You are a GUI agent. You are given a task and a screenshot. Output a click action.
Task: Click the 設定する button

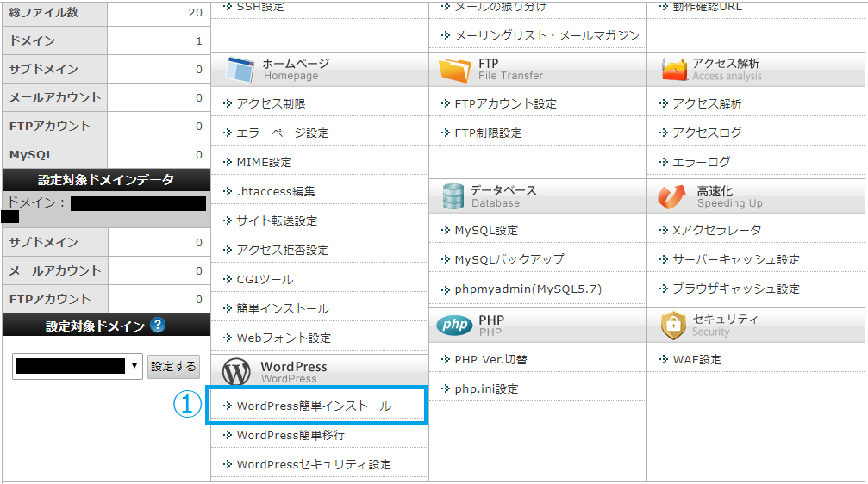[173, 366]
